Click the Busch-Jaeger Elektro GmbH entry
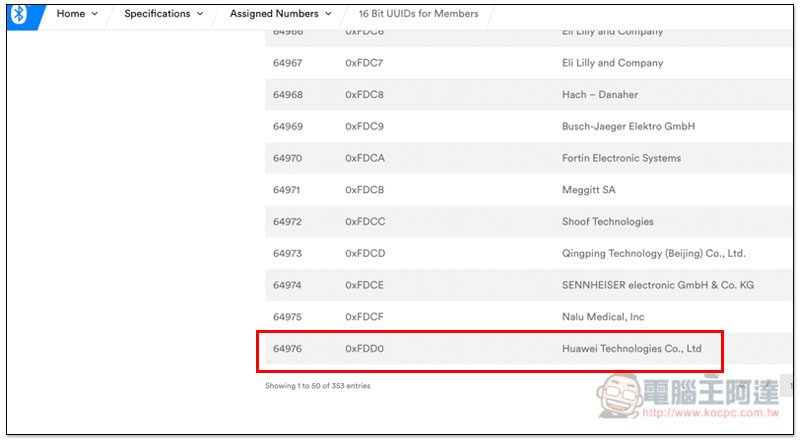The image size is (800, 440). tap(628, 126)
